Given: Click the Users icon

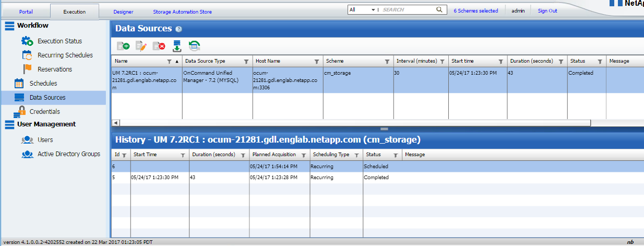Looking at the screenshot, I should (28, 139).
